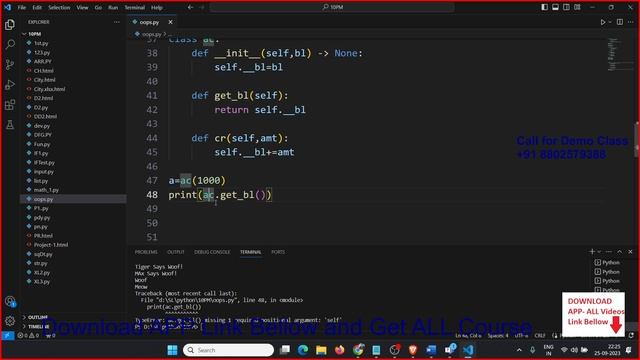Screen dimensions: 640x360
Task: Open Windows Start menu
Action: (x=173, y=350)
